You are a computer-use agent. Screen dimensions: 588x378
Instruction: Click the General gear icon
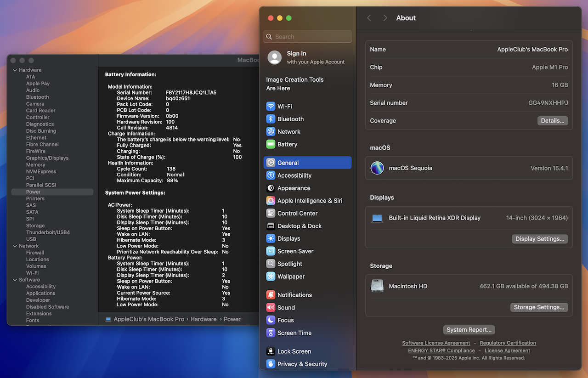271,163
